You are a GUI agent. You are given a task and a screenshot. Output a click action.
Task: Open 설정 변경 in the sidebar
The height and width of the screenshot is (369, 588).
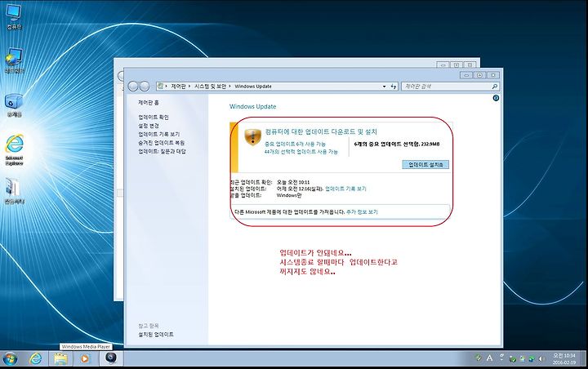[x=149, y=126]
